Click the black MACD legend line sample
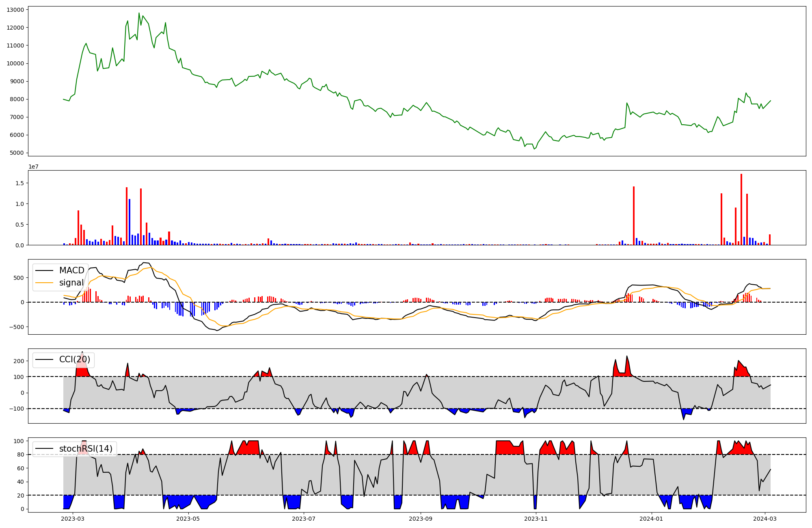 (44, 270)
